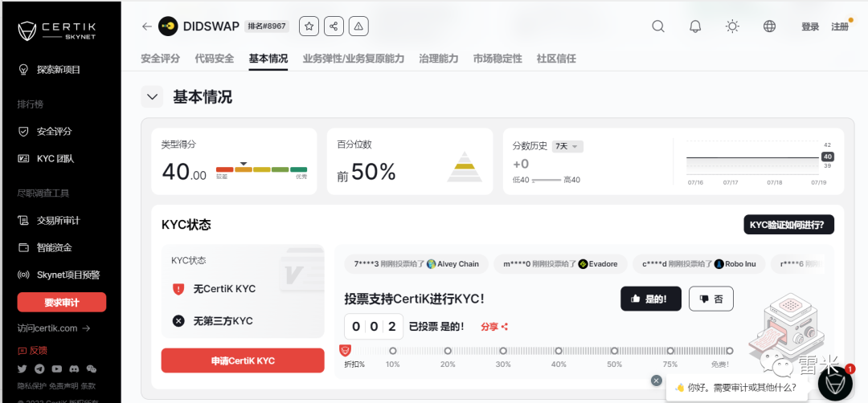Dismiss the chat popup with its X
The image size is (868, 403).
pos(657,381)
